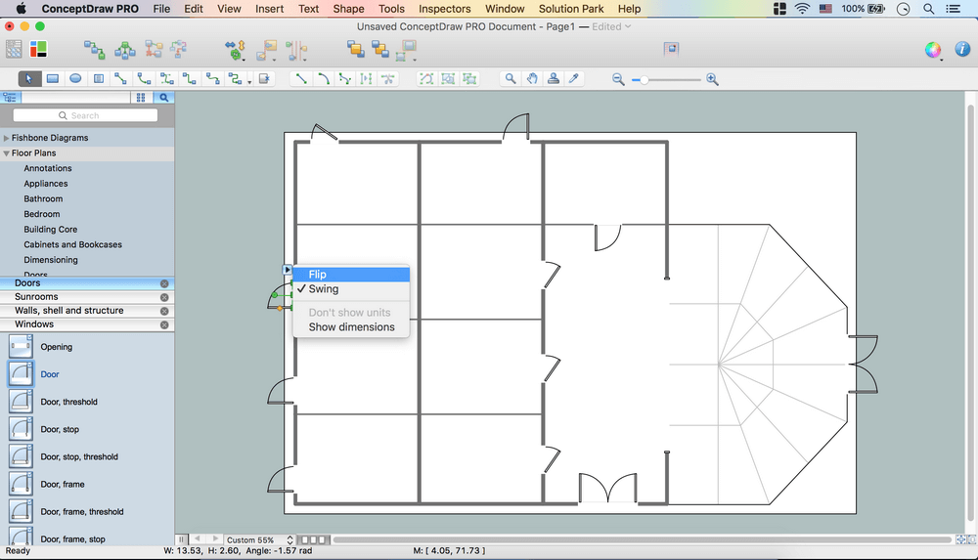
Task: Click Show dimensions in context menu
Action: [x=351, y=327]
